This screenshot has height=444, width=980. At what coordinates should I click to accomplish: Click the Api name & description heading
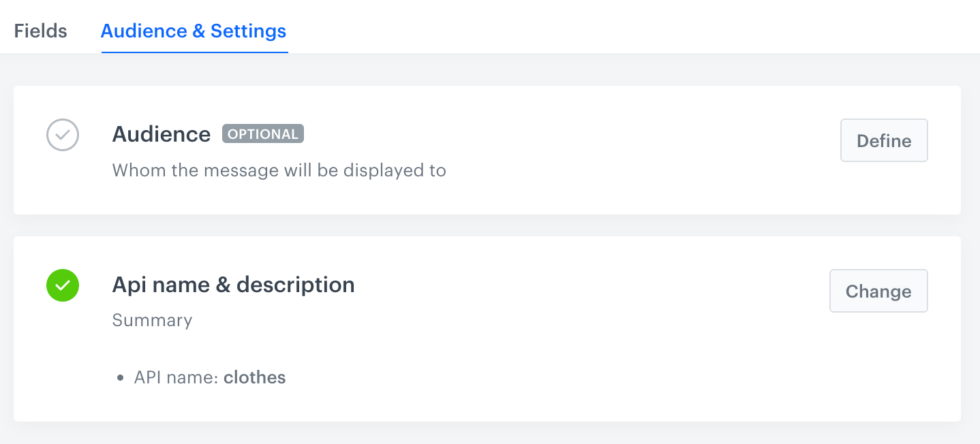click(233, 285)
